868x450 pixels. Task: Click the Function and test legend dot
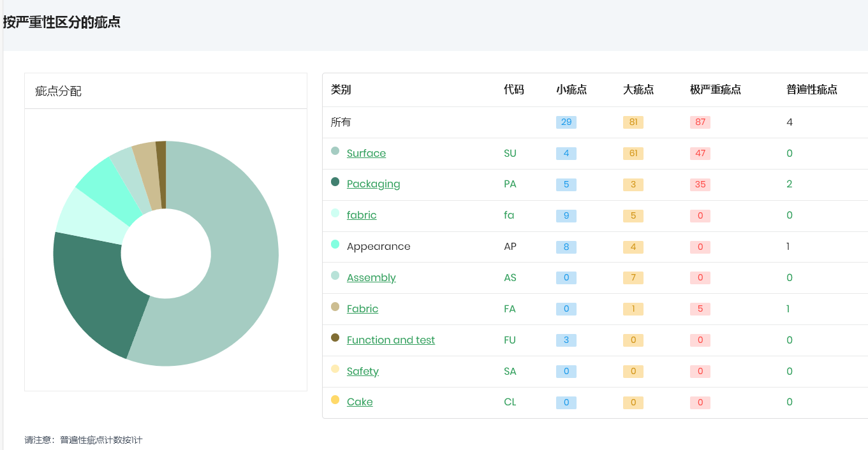(x=335, y=338)
